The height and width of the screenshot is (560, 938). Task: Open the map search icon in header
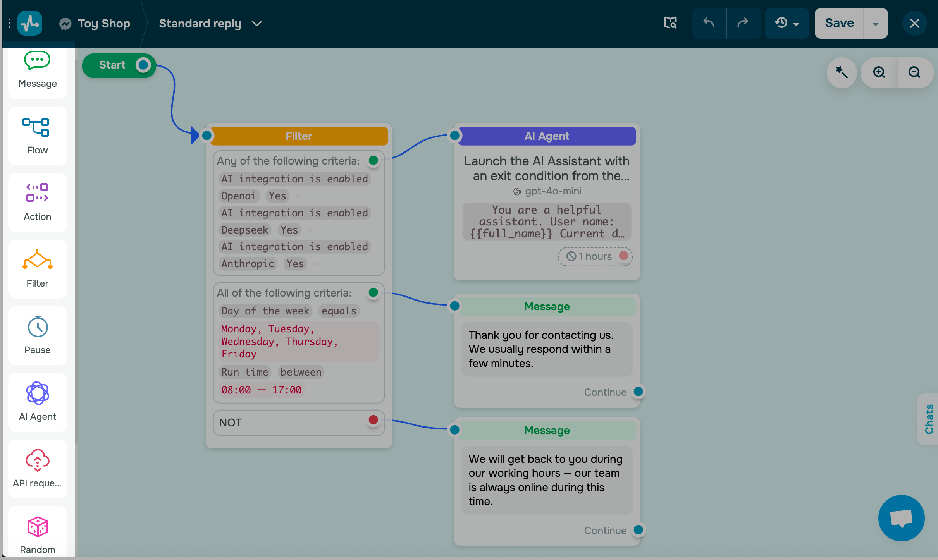coord(670,23)
